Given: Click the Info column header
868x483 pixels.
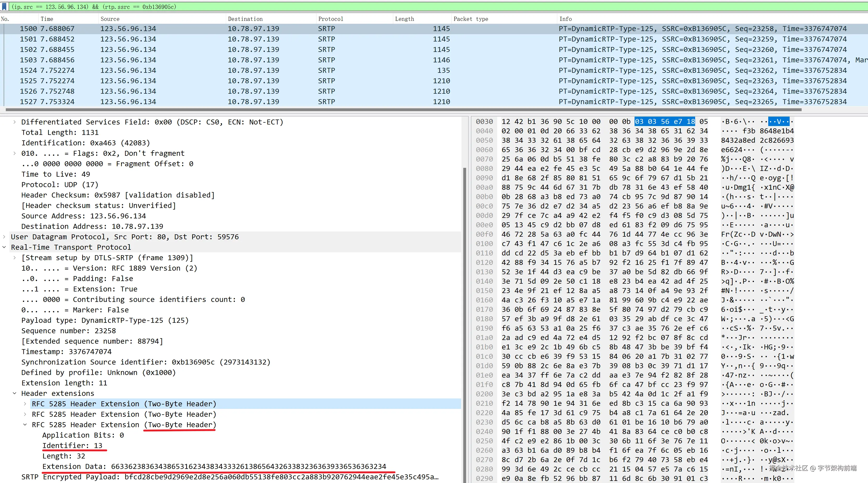Looking at the screenshot, I should (565, 19).
